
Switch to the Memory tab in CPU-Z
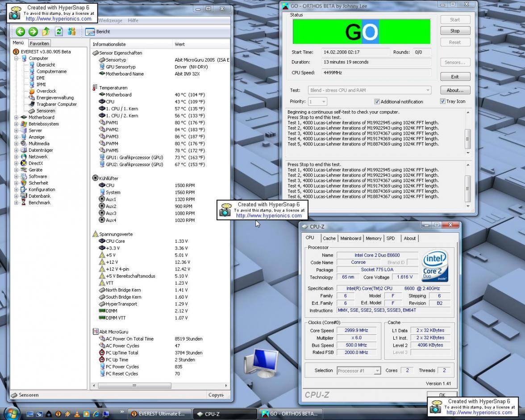373,238
